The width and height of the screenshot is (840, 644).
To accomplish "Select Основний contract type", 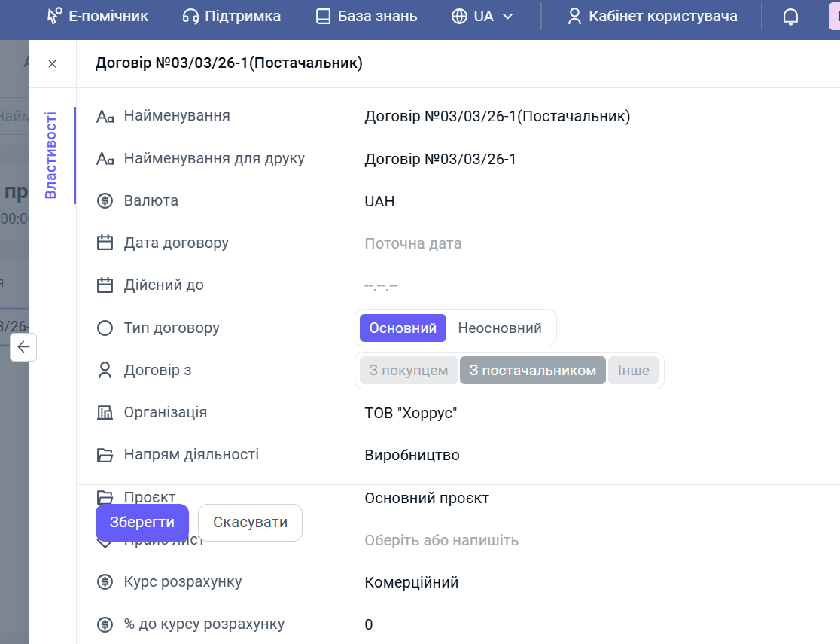I will pos(403,328).
